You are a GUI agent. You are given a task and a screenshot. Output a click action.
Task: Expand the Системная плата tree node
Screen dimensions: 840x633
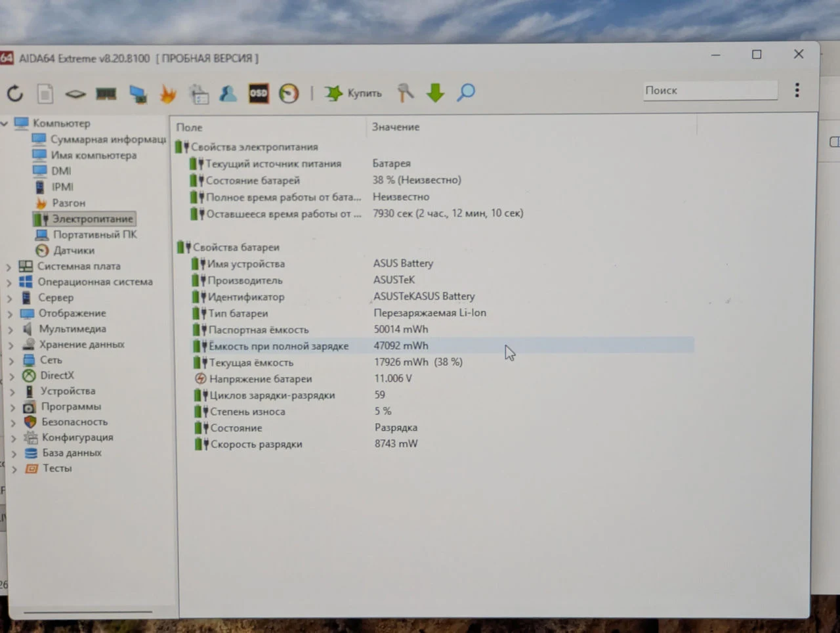(x=9, y=267)
